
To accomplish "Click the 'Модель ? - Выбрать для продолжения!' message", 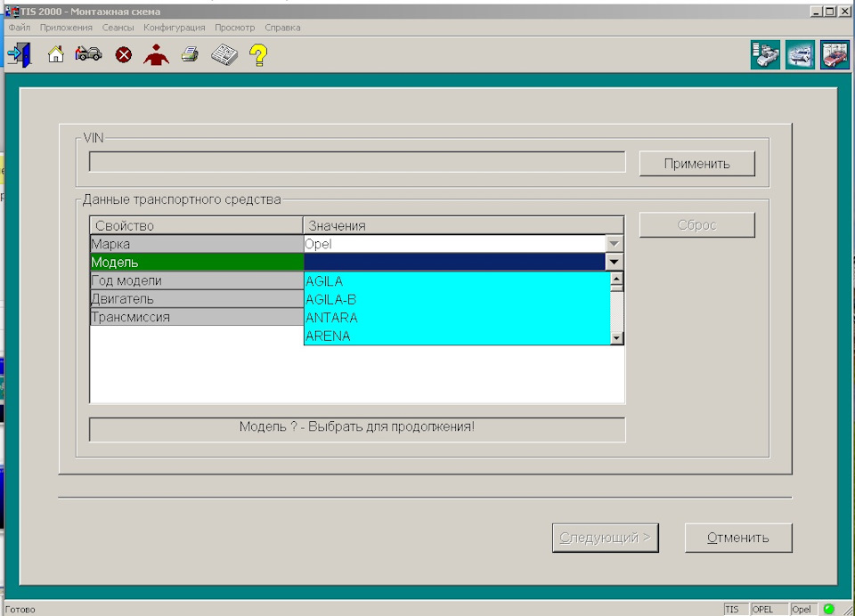I will click(357, 426).
